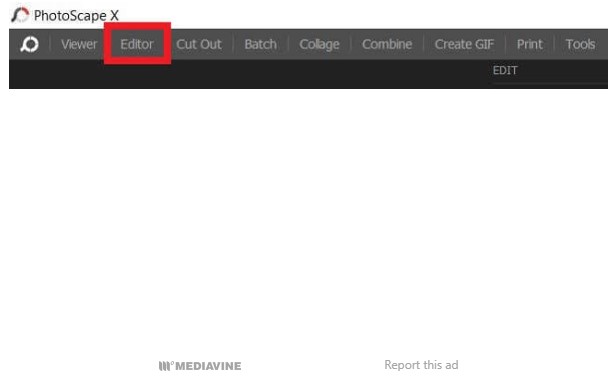The width and height of the screenshot is (614, 382).
Task: Open the Create GIF tab
Action: [464, 44]
